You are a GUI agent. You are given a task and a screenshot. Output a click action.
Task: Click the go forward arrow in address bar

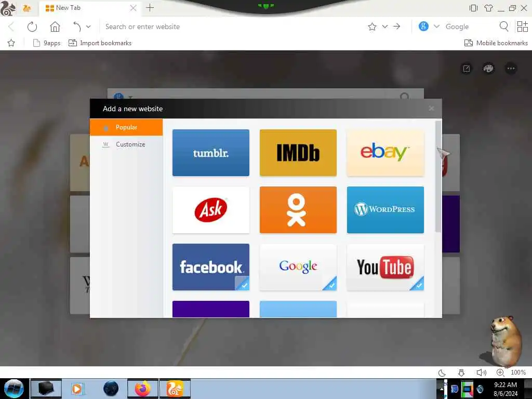396,26
